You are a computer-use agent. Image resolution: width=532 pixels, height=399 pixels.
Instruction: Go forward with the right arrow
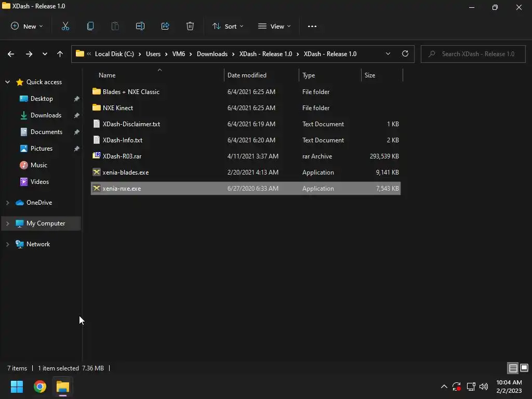[29, 54]
